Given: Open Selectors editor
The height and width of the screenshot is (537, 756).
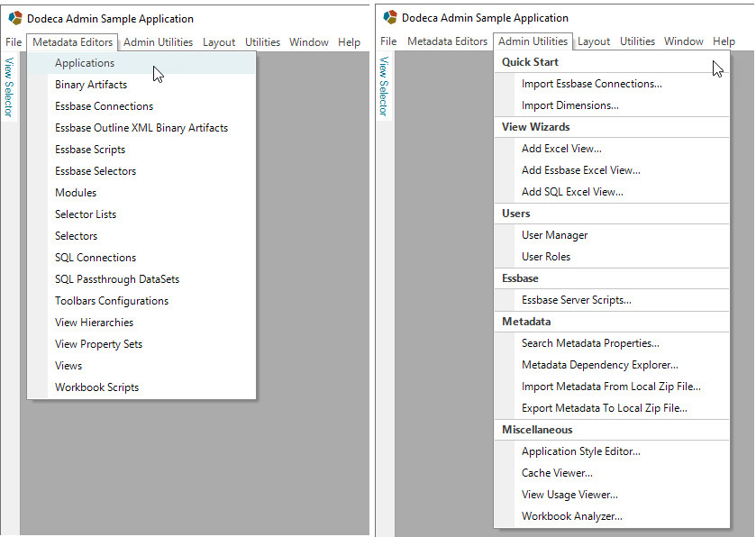Looking at the screenshot, I should (141, 236).
